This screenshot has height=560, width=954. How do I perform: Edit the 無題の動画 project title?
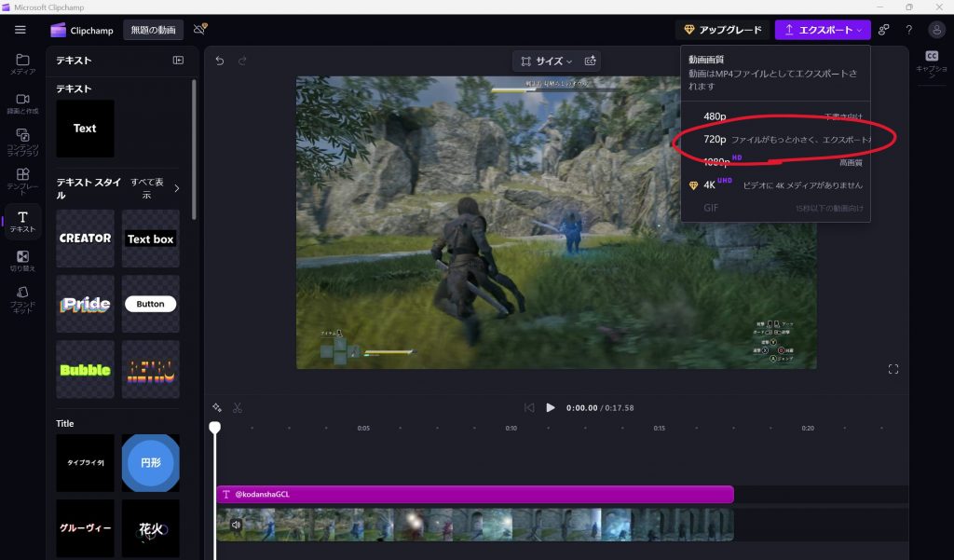coord(154,30)
